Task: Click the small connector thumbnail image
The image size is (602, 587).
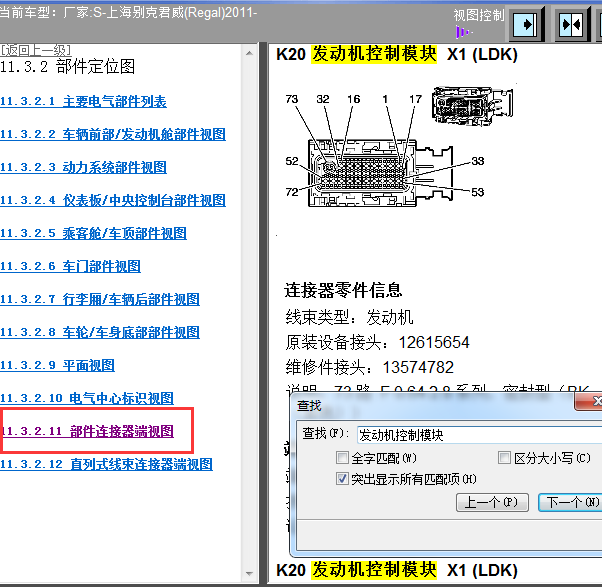Action: pos(473,106)
